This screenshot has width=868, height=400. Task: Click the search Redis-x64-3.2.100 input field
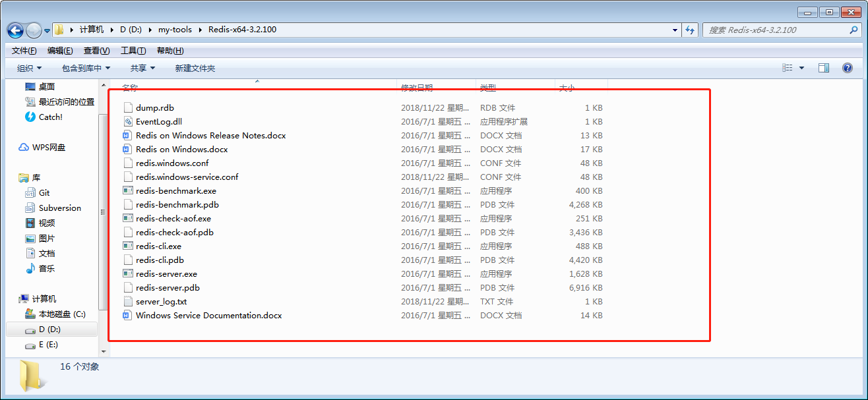775,30
